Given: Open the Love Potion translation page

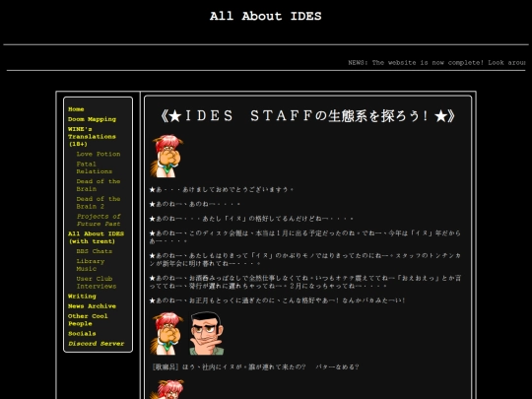Looking at the screenshot, I should (x=99, y=154).
